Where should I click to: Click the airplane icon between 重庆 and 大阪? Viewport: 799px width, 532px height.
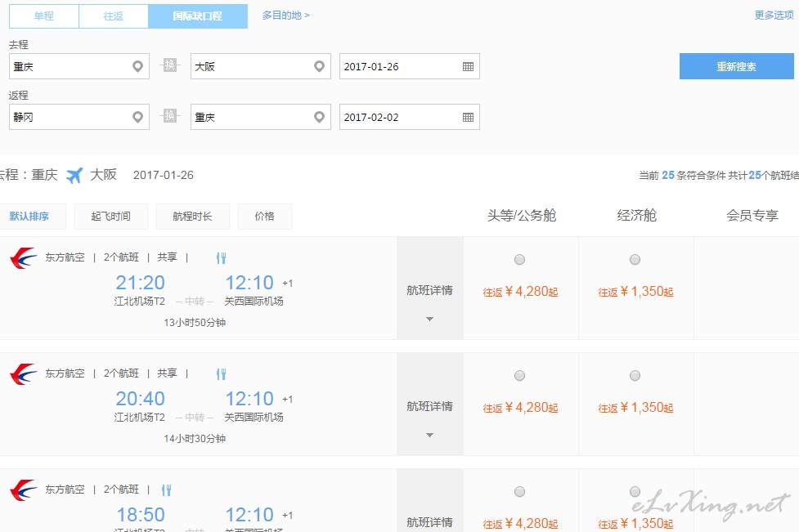click(x=74, y=175)
